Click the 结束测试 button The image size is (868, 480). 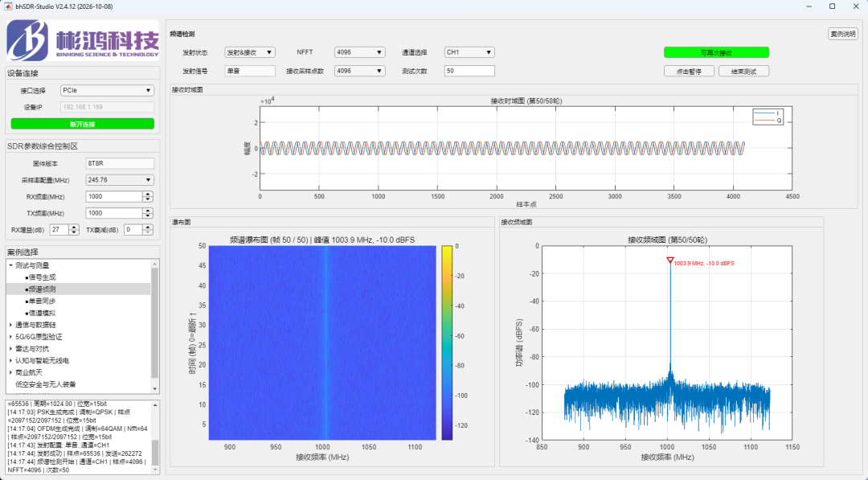click(743, 72)
